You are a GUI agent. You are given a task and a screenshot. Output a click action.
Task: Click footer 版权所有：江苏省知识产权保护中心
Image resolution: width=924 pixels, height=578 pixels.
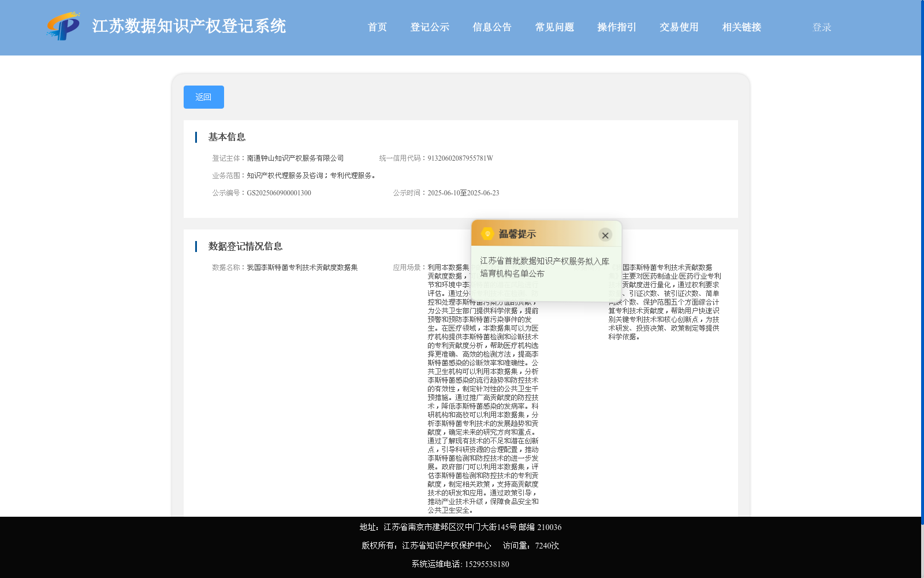coord(426,546)
